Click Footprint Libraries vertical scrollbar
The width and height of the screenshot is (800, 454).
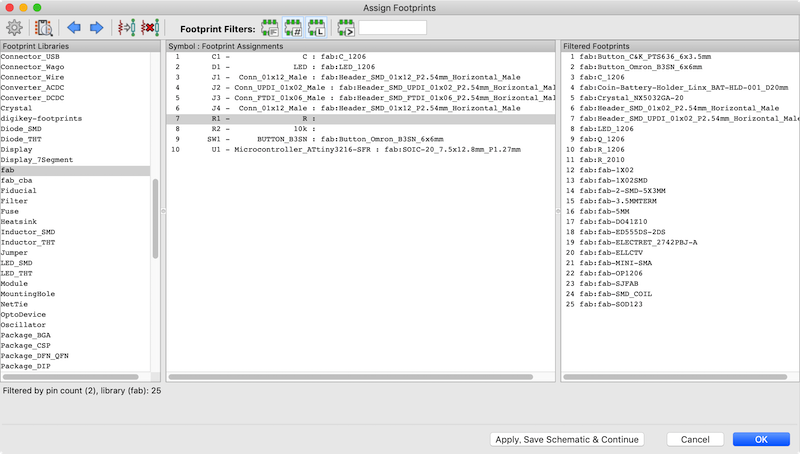tap(155, 219)
